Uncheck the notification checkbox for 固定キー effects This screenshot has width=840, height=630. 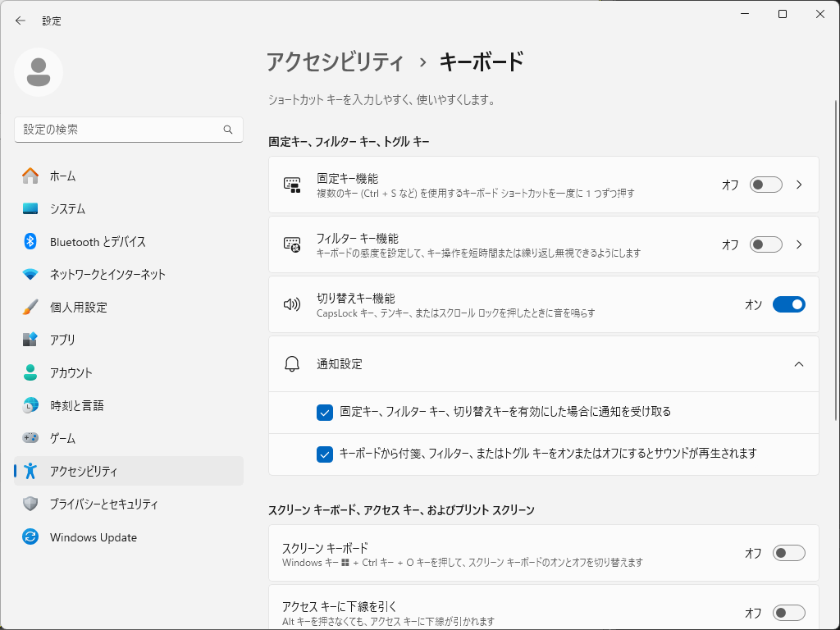coord(325,413)
